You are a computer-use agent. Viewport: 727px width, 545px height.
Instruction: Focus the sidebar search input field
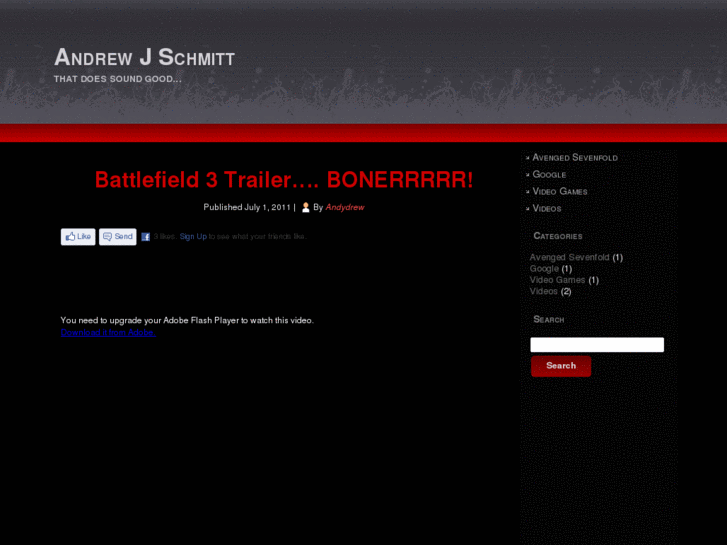[x=597, y=345]
